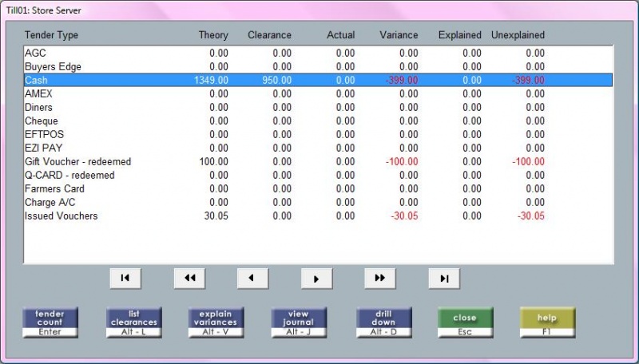Click the Till01: Store Server title bar

click(319, 10)
